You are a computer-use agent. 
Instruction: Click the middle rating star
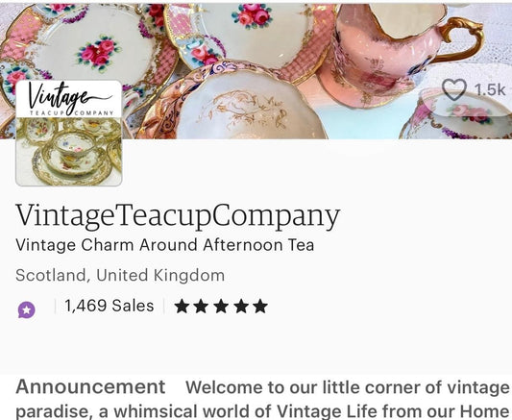pyautogui.click(x=221, y=306)
